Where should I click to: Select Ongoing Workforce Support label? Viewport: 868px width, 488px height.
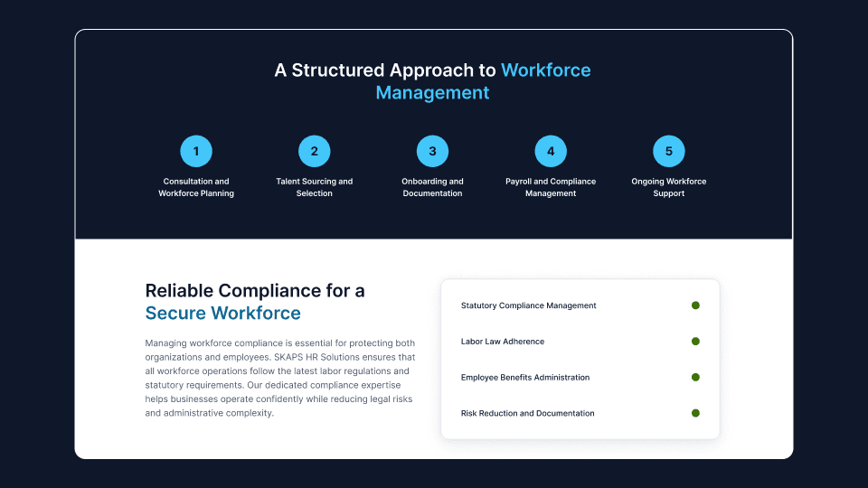tap(669, 187)
